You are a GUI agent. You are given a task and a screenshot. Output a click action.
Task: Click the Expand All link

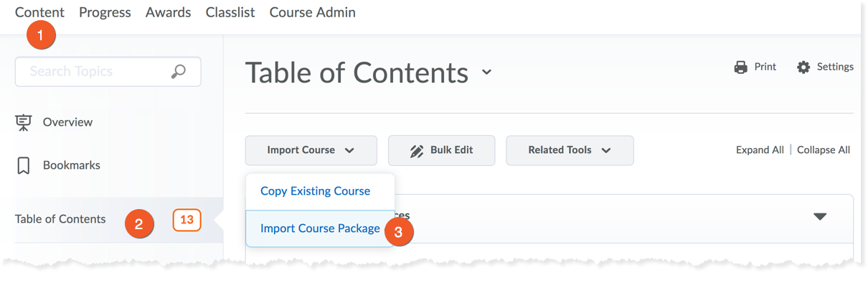coord(760,150)
